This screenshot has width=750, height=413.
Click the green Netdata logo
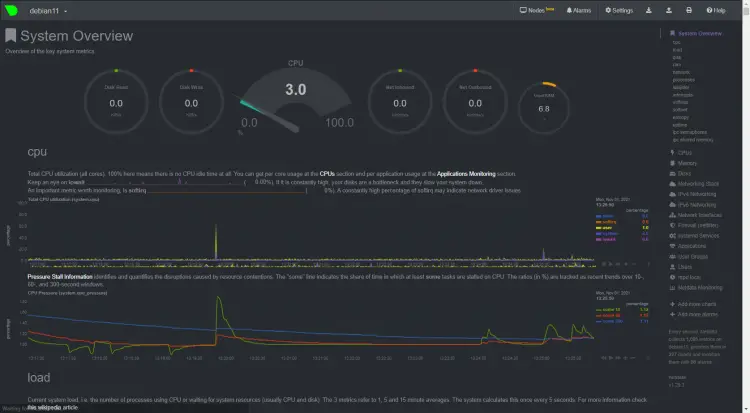(x=11, y=10)
